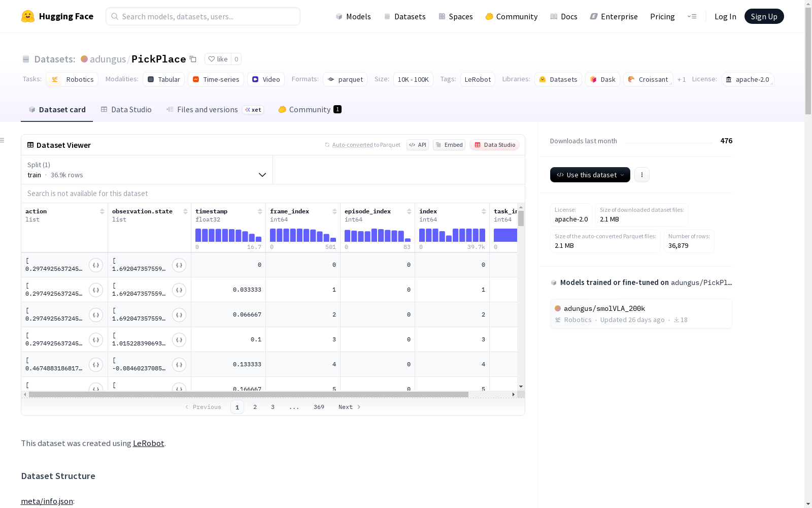Select the Time-series modality tag
This screenshot has width=812, height=508.
tap(216, 79)
